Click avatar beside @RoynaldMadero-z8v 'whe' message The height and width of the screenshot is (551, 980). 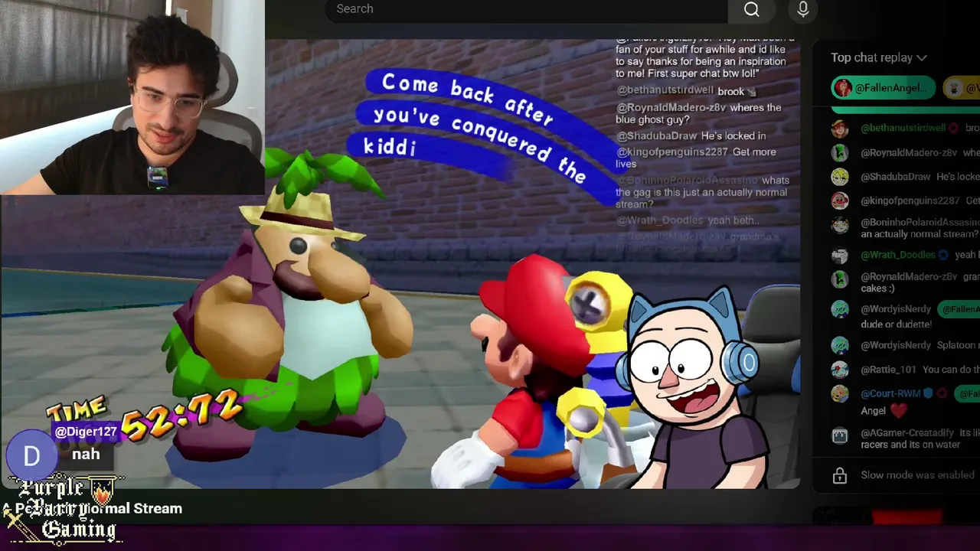(x=840, y=152)
